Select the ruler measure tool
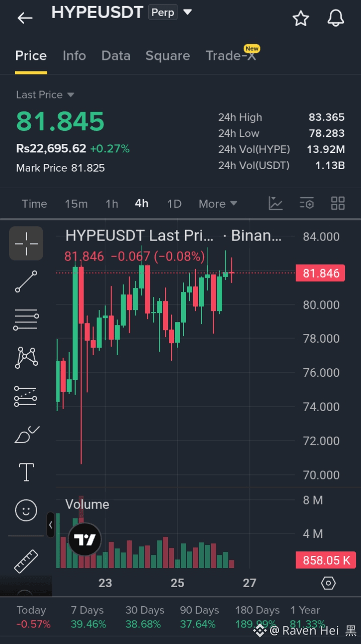Screen dimensions: 361x644 (26, 561)
